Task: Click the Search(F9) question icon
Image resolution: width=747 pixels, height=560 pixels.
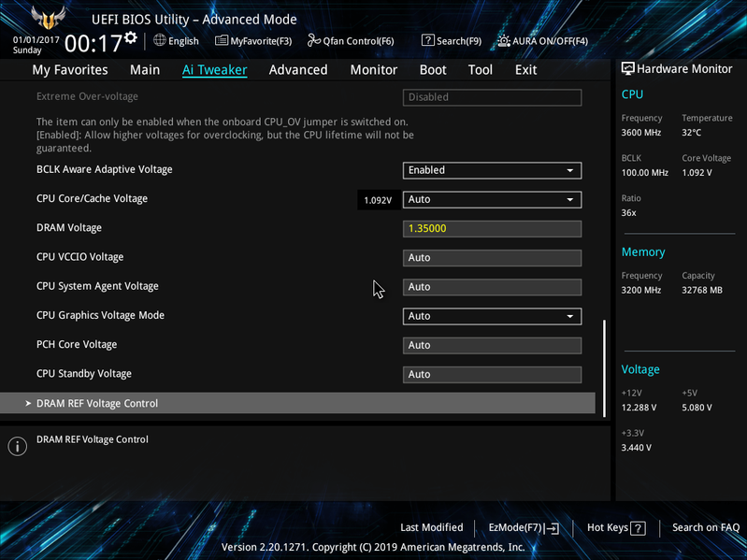Action: click(x=428, y=40)
